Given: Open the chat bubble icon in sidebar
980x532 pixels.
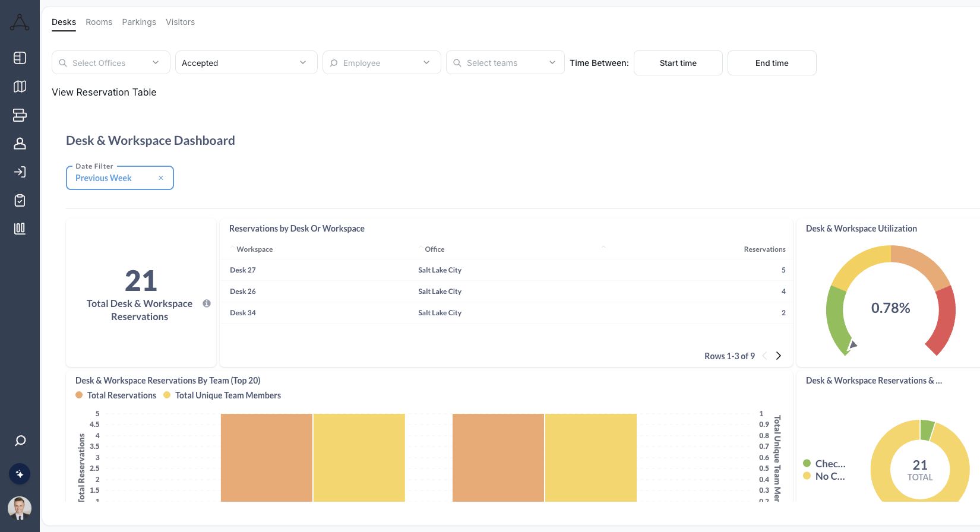Looking at the screenshot, I should [20, 441].
